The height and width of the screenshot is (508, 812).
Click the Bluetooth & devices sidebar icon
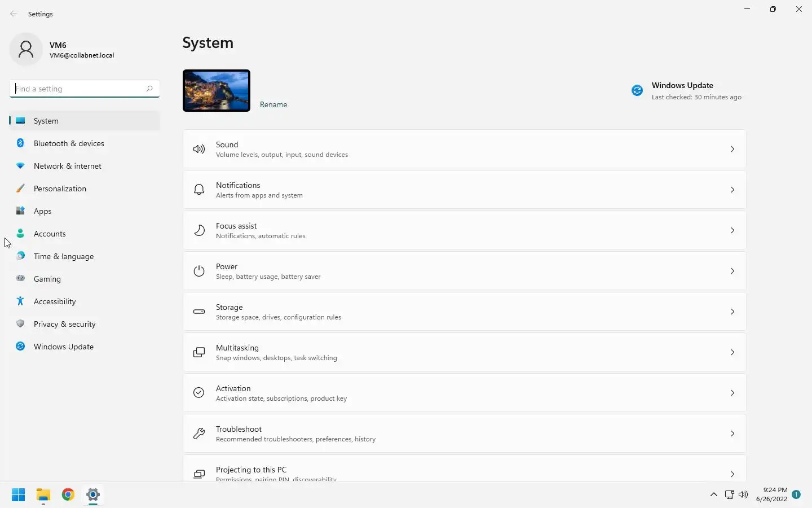20,143
